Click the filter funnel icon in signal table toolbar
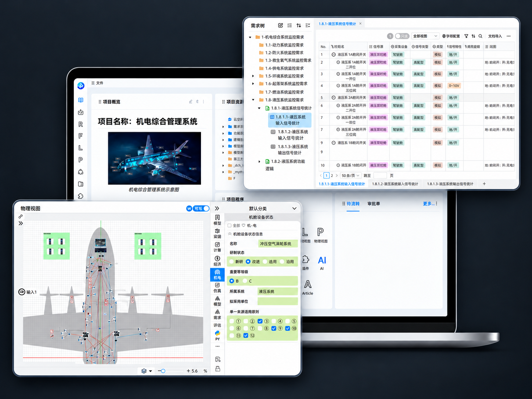Screen dimensions: 532x399 466,36
